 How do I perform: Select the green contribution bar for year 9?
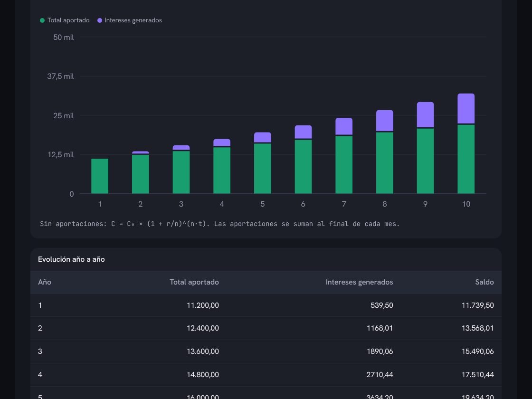[x=425, y=161]
